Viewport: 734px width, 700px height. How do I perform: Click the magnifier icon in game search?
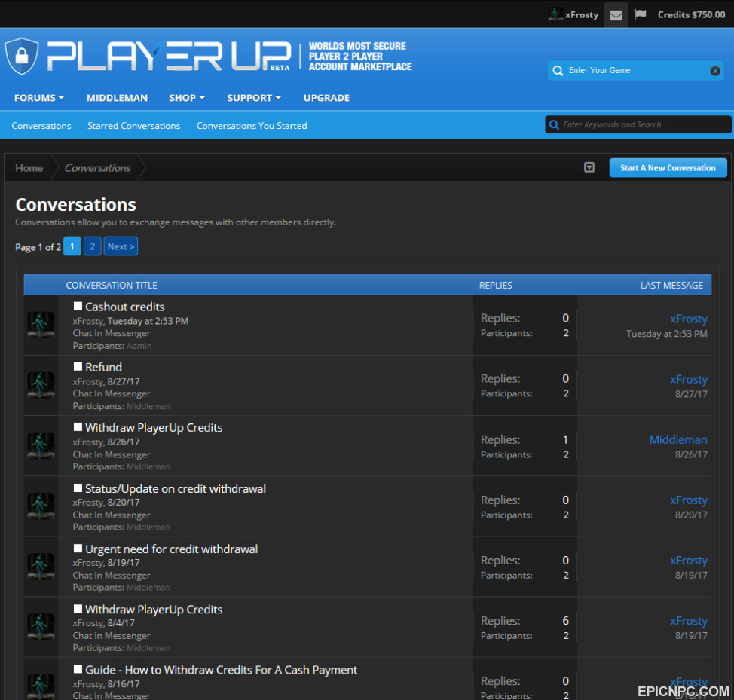click(x=558, y=71)
